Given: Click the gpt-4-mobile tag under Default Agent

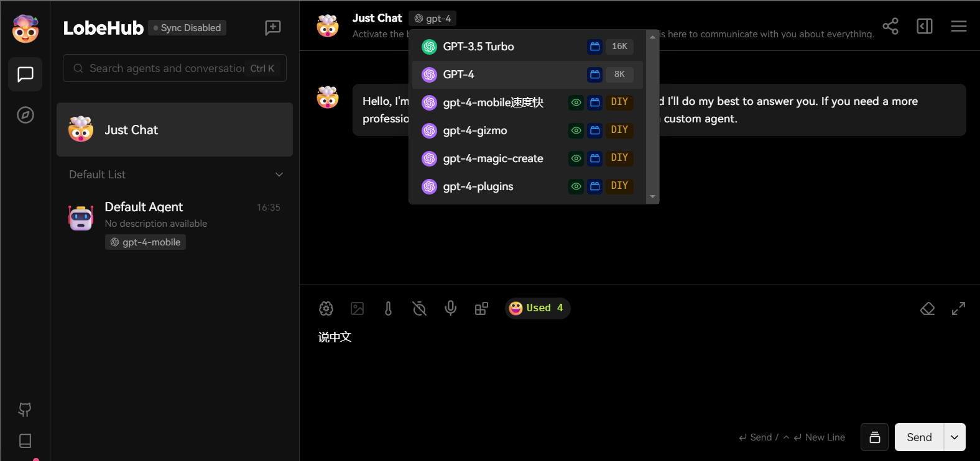Looking at the screenshot, I should (x=146, y=242).
